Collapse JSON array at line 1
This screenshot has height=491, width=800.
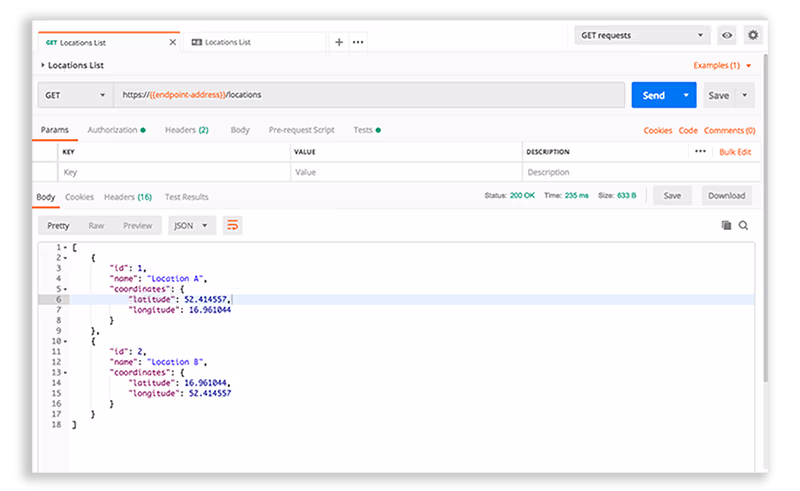coord(65,248)
